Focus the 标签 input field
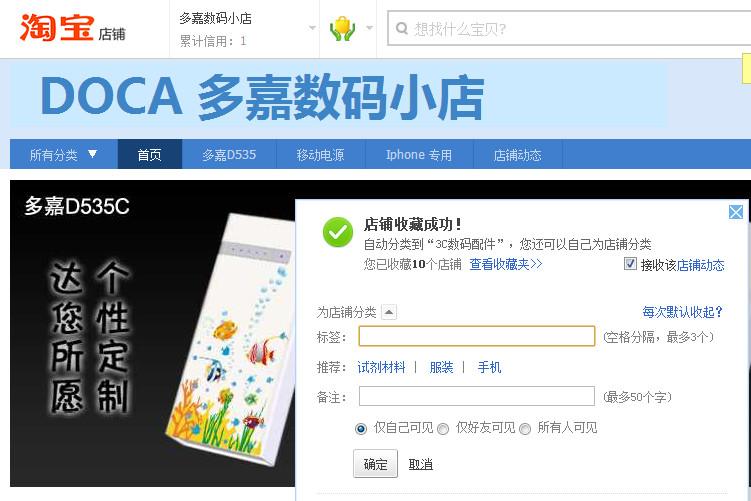The width and height of the screenshot is (751, 501). click(x=477, y=336)
